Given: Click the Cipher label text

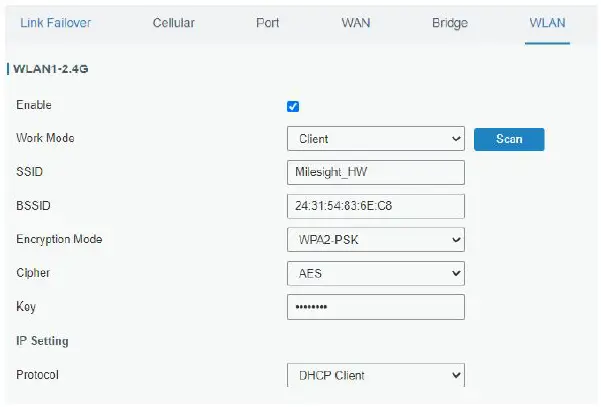Looking at the screenshot, I should pos(33,273).
